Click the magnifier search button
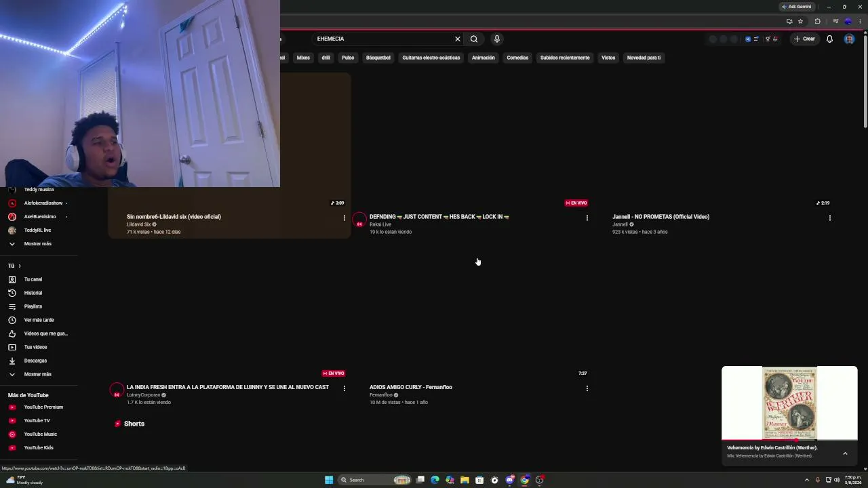 474,39
